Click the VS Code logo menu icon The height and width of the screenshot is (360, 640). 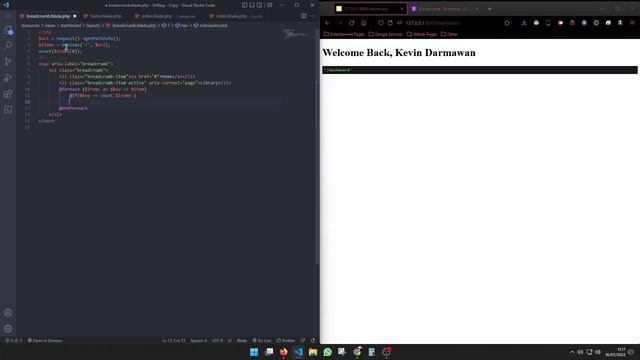(6, 5)
